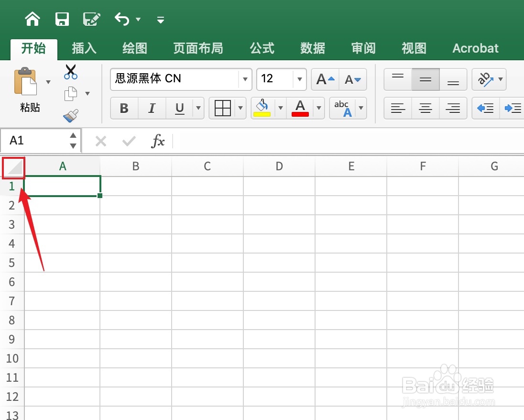
Task: Click the 粘贴 clipboard icon
Action: pos(25,81)
